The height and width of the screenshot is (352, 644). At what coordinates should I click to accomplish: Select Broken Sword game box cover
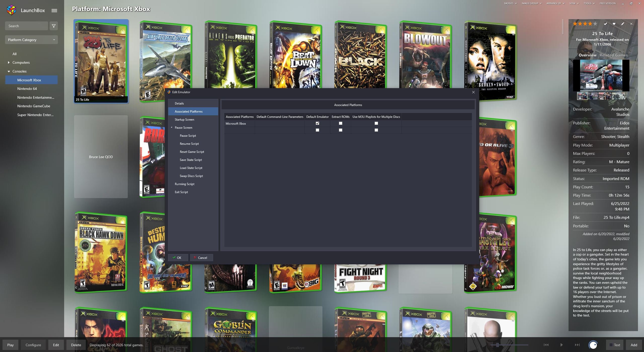pyautogui.click(x=490, y=60)
